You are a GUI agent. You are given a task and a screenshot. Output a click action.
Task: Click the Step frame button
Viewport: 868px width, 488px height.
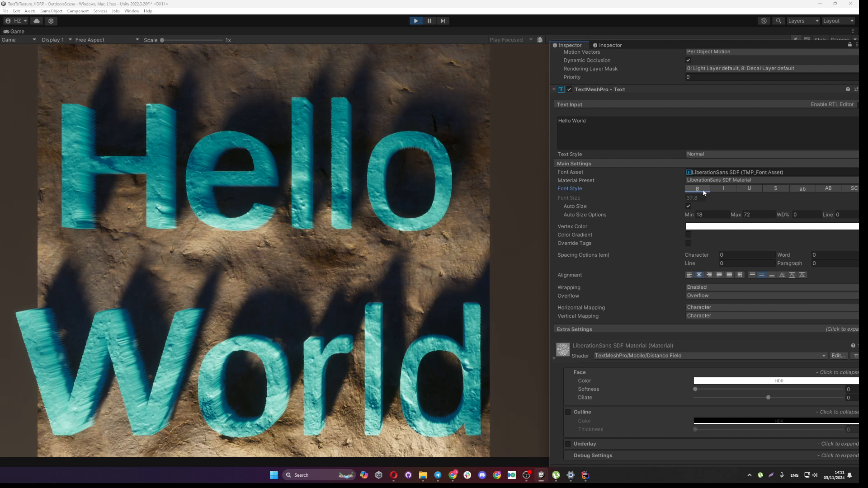click(x=443, y=21)
